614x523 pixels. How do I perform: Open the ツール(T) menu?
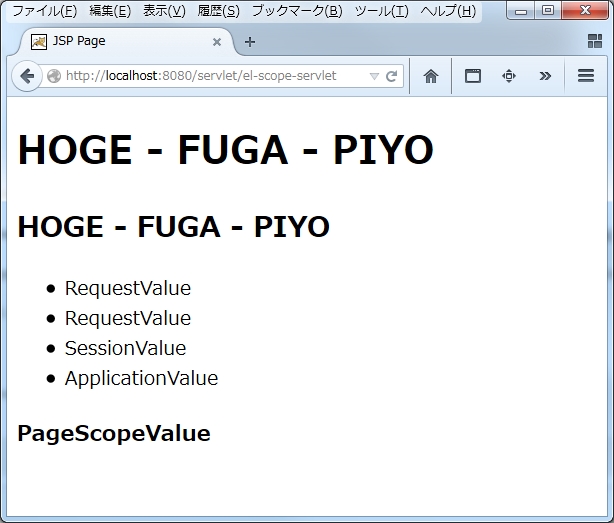point(381,11)
